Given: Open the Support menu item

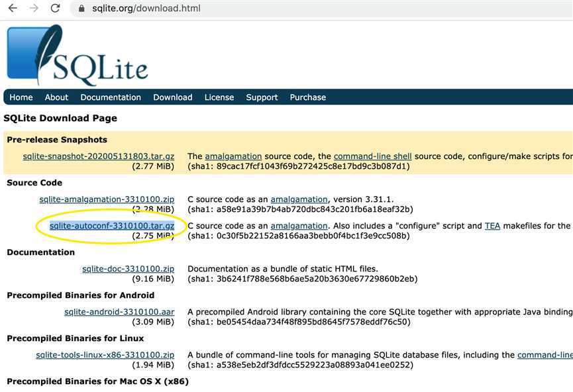Looking at the screenshot, I should pyautogui.click(x=262, y=97).
